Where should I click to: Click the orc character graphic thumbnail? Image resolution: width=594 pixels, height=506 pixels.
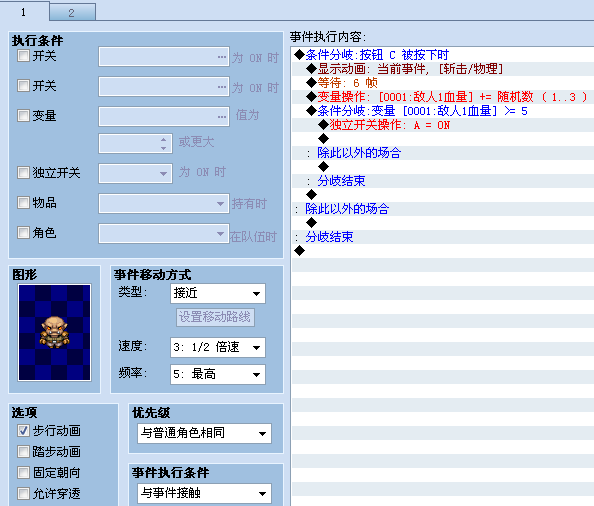click(x=55, y=332)
